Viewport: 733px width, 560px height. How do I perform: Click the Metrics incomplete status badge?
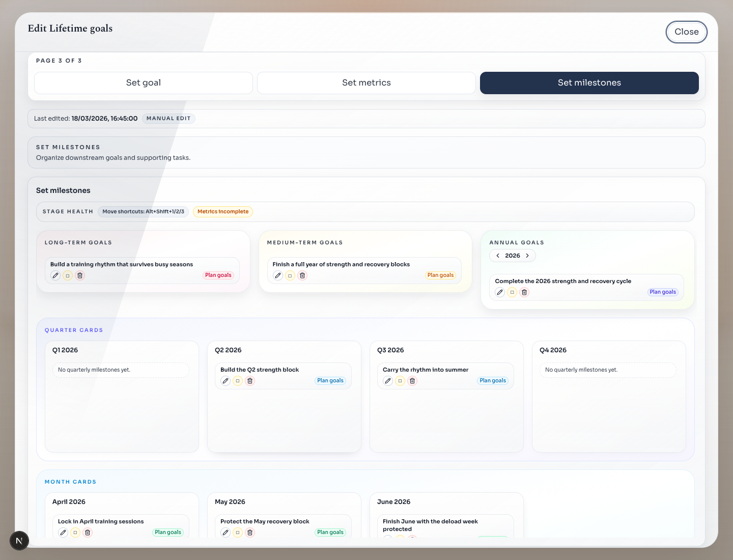[223, 212]
